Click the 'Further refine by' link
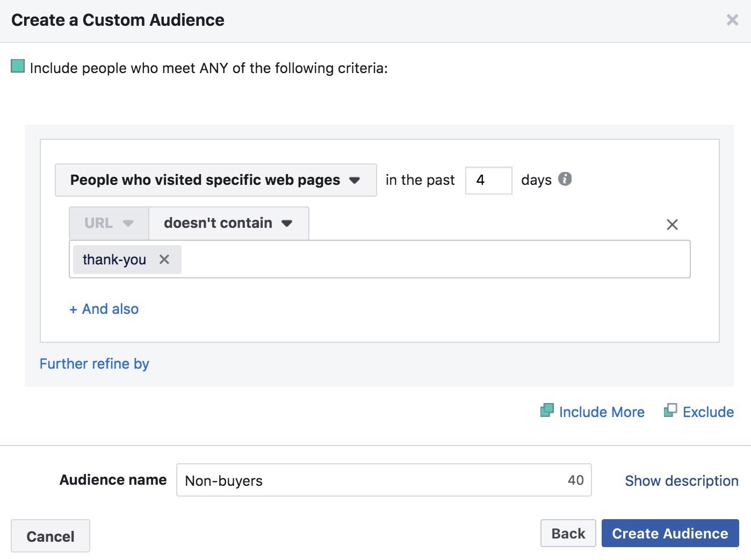Screen dimensions: 751x560 94,364
